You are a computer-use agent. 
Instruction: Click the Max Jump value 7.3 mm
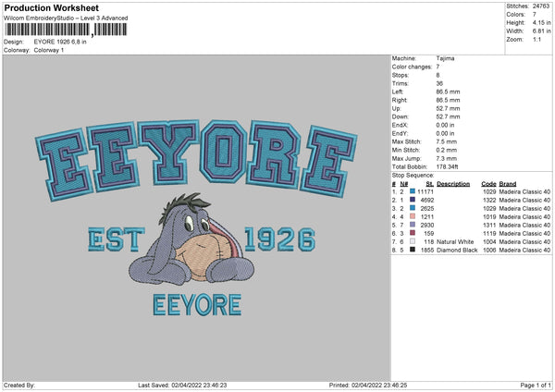click(447, 158)
